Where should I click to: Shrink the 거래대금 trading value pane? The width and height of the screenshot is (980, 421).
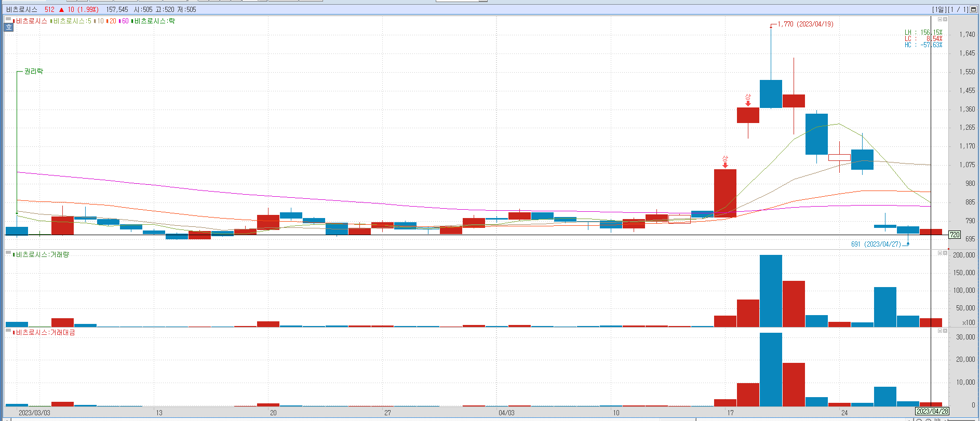(939, 331)
